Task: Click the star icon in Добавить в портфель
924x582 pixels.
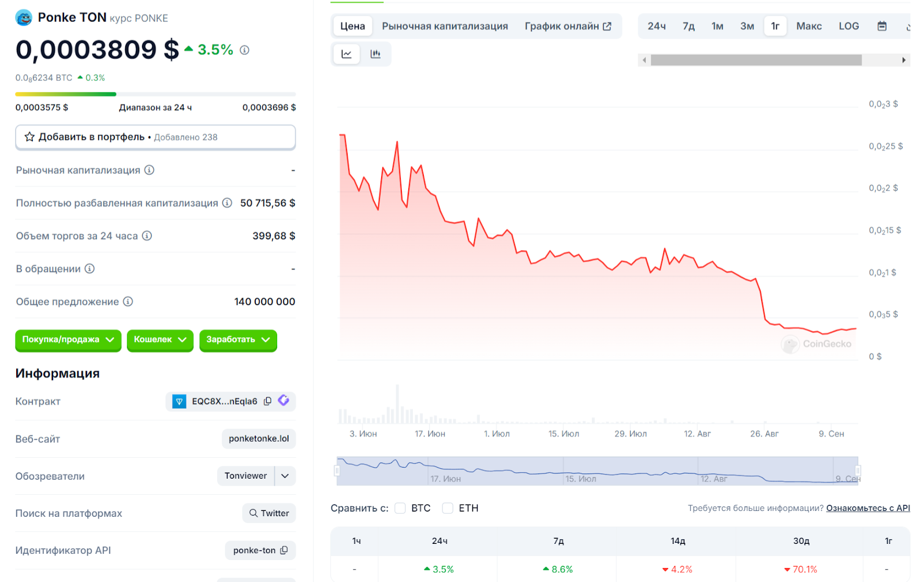Action: (29, 137)
